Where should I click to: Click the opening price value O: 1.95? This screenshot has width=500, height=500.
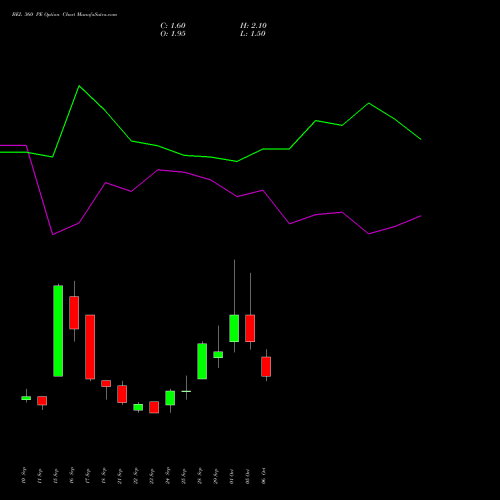173,34
